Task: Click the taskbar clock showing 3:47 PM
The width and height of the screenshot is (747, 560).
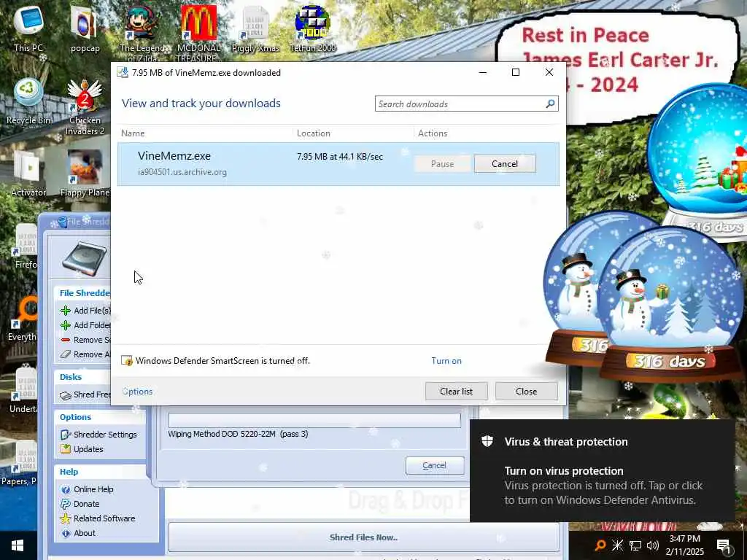Action: click(684, 545)
